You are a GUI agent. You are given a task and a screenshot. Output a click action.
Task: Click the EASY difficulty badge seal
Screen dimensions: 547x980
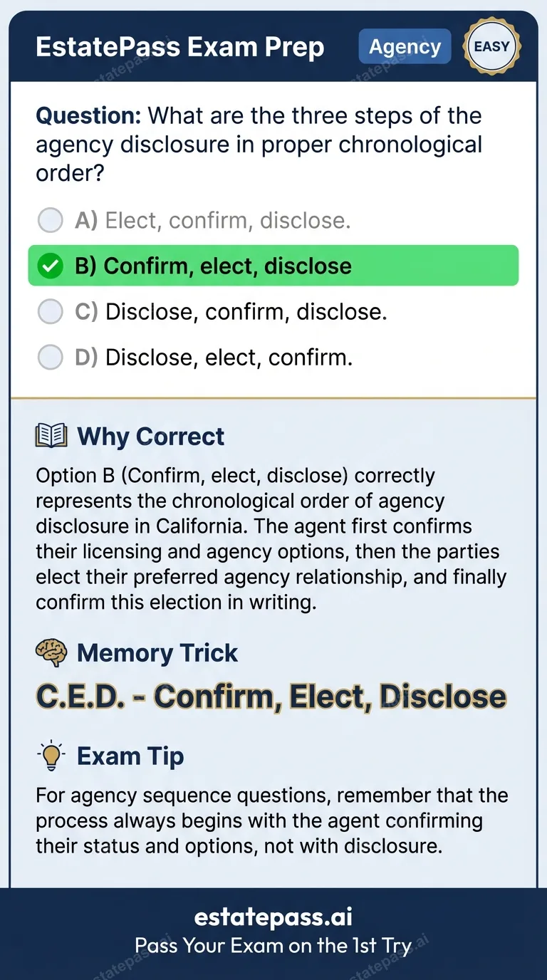(491, 46)
